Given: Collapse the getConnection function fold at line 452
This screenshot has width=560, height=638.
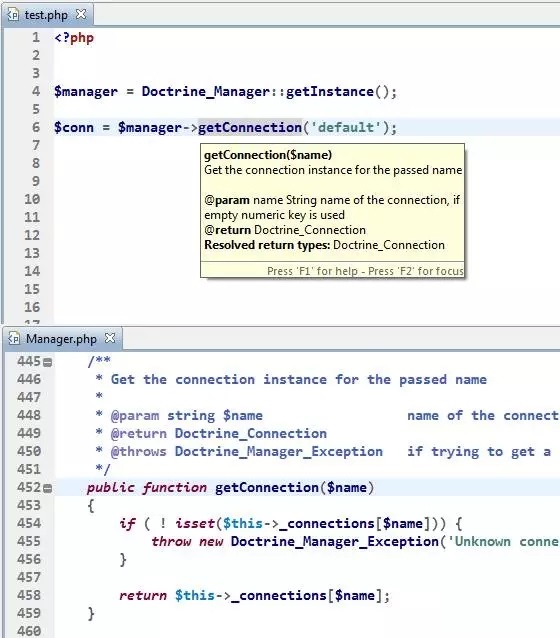Looking at the screenshot, I should [x=48, y=488].
